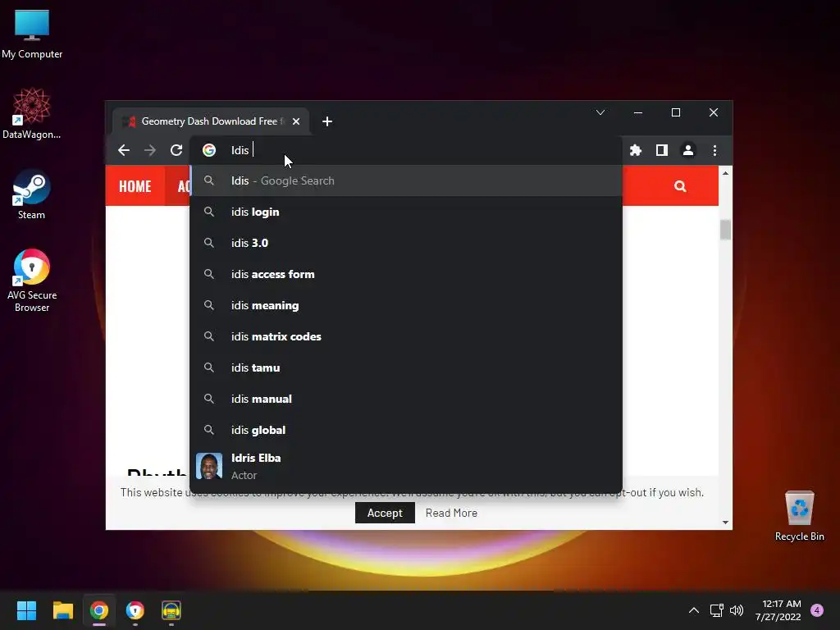Open the Read More cookie link
Screen dimensions: 840x630
point(451,514)
